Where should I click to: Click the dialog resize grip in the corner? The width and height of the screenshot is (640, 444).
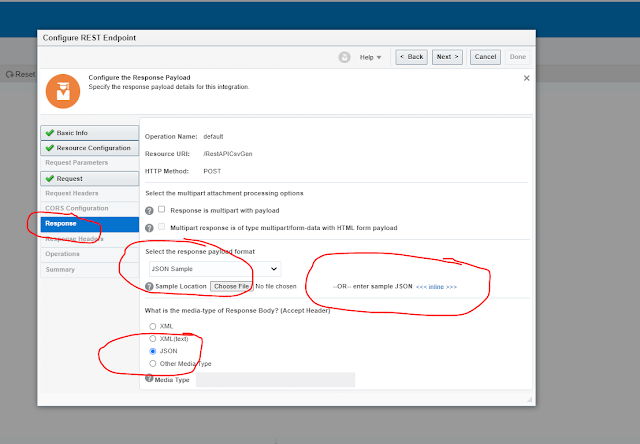pyautogui.click(x=529, y=399)
